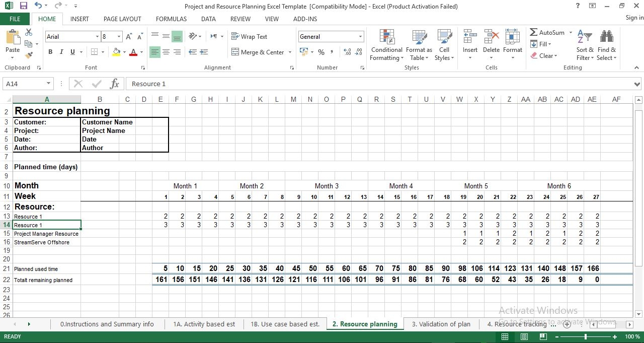Switch to the DATA tab
The width and height of the screenshot is (644, 343).
click(208, 19)
